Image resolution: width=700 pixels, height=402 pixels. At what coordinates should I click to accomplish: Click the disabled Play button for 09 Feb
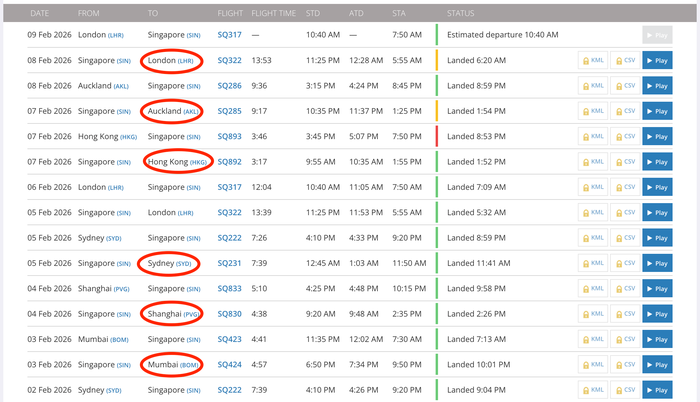pos(657,35)
